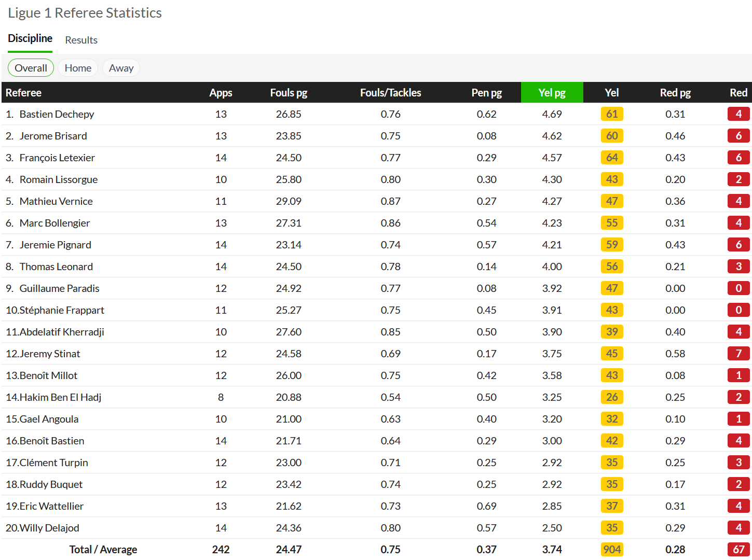This screenshot has width=752, height=560.
Task: Click Jerome Brisard's Red pg value 0.46
Action: (x=675, y=136)
